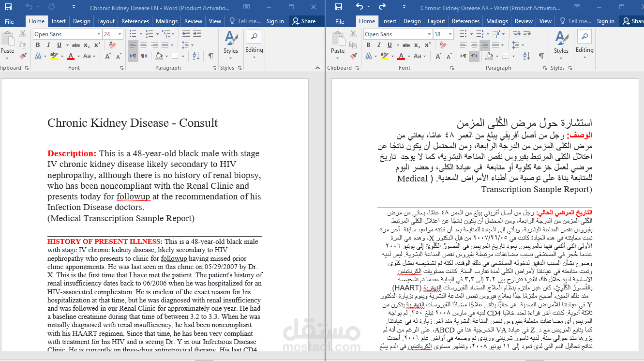This screenshot has width=644, height=361.
Task: Toggle left alignment in EN window
Action: (x=133, y=45)
